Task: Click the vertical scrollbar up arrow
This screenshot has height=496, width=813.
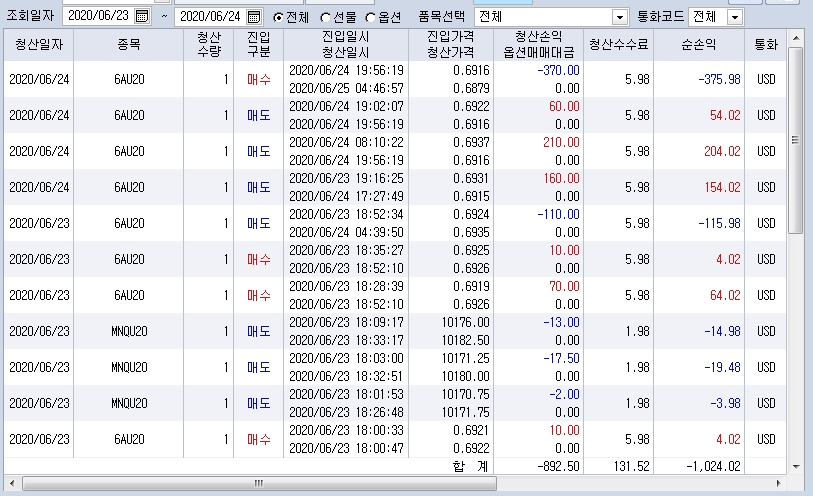Action: 795,38
